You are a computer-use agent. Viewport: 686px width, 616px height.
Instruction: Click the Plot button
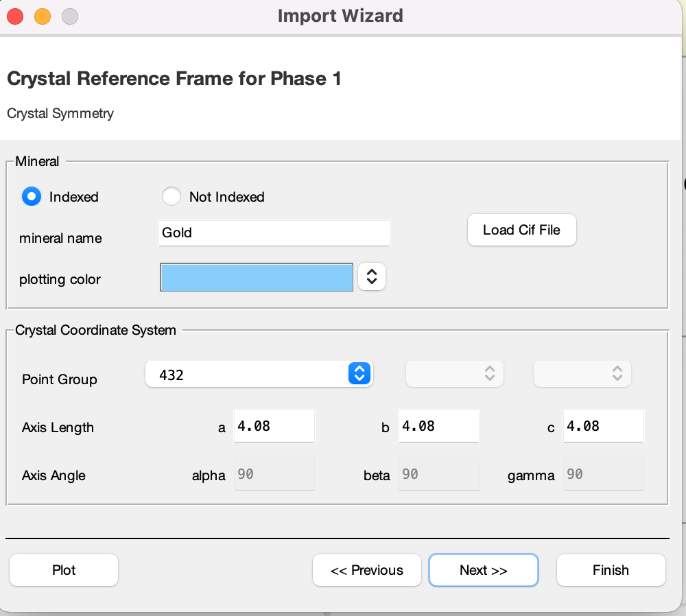[63, 570]
